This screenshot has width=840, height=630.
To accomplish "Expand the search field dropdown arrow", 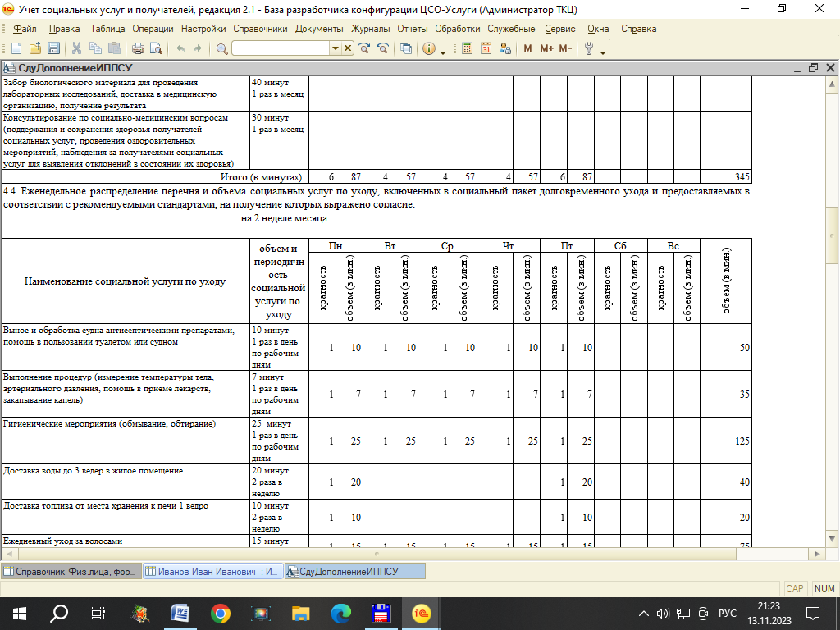I will pyautogui.click(x=335, y=48).
